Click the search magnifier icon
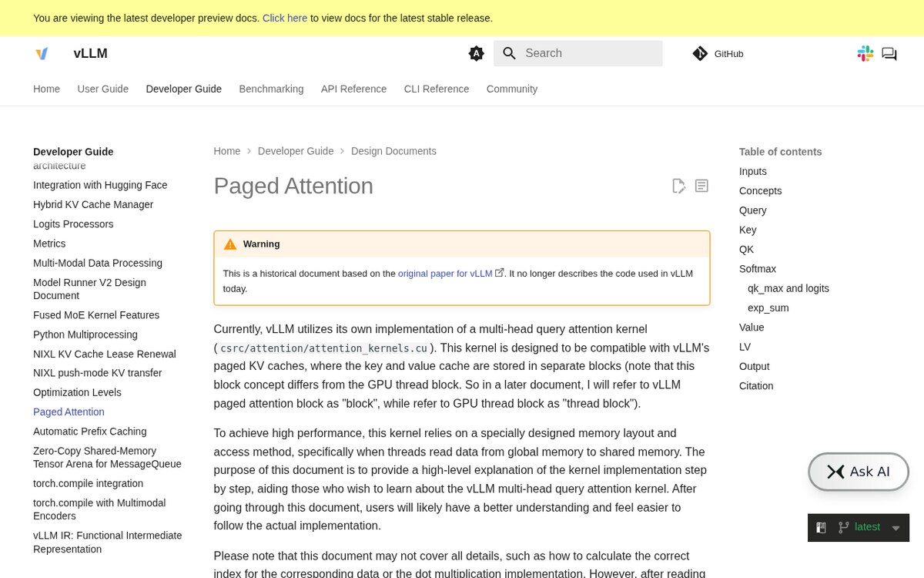 (x=509, y=53)
